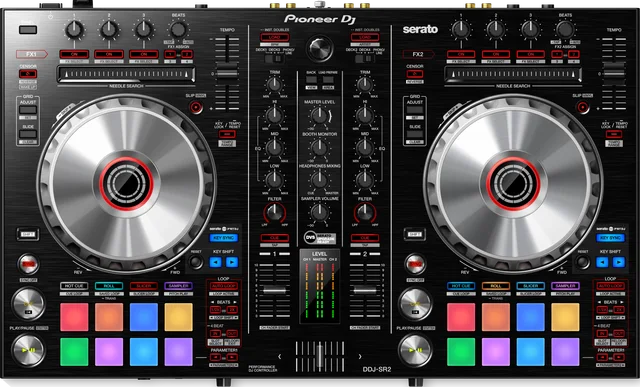Click PARAMETER1 left arrow on FX1 deck
Image resolution: width=640 pixels, height=387 pixels.
point(216,357)
